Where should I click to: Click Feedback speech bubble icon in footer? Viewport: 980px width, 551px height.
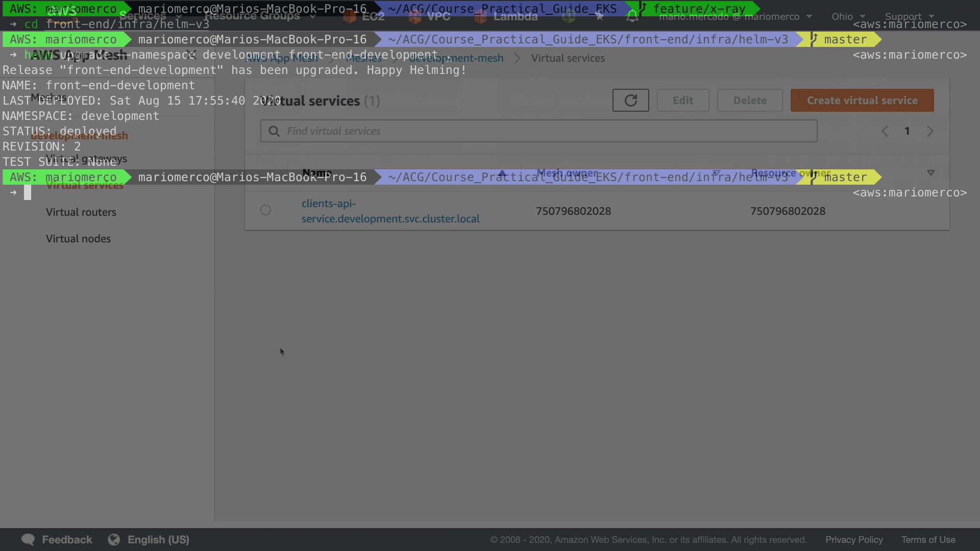pyautogui.click(x=28, y=539)
